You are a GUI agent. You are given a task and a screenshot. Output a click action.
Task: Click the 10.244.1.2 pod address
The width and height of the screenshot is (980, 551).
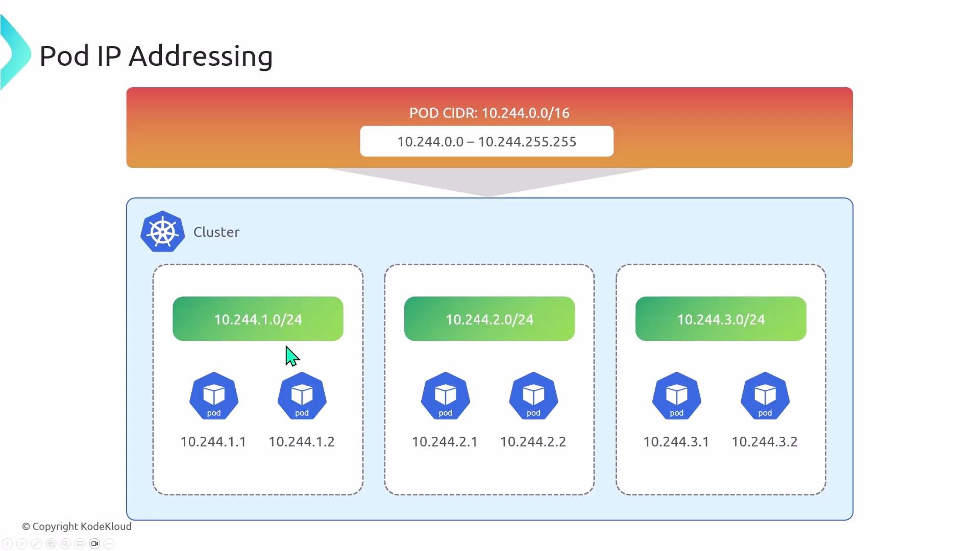pos(302,442)
